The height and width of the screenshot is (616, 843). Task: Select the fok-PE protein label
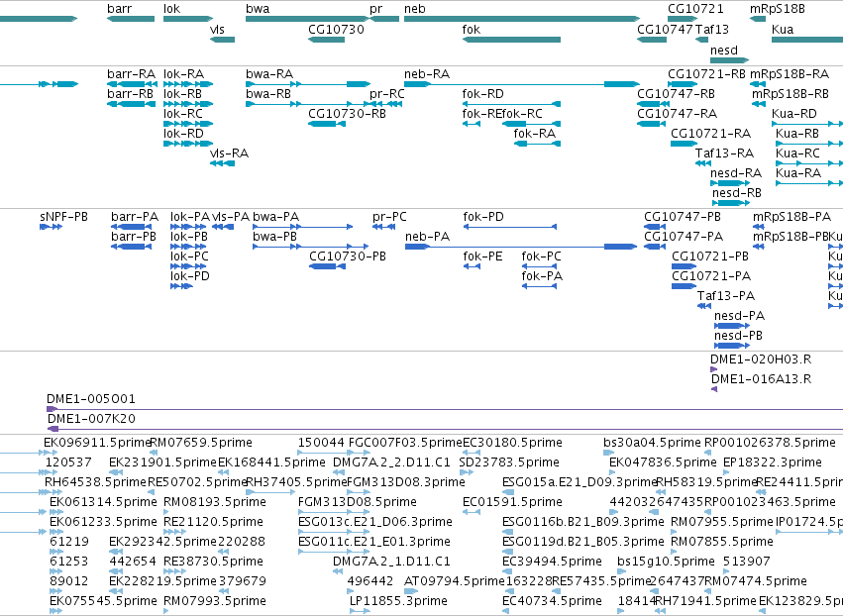click(482, 257)
